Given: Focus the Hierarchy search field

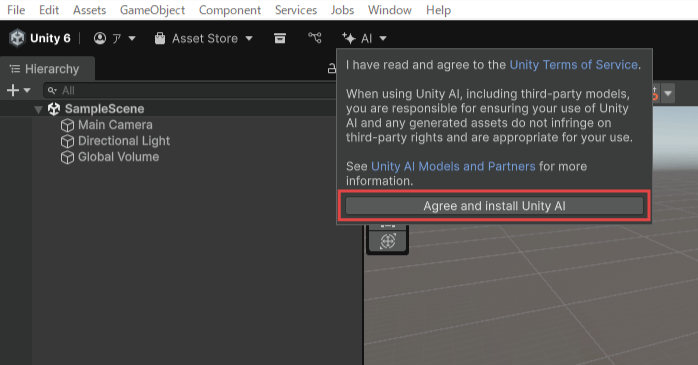Looking at the screenshot, I should (x=191, y=90).
